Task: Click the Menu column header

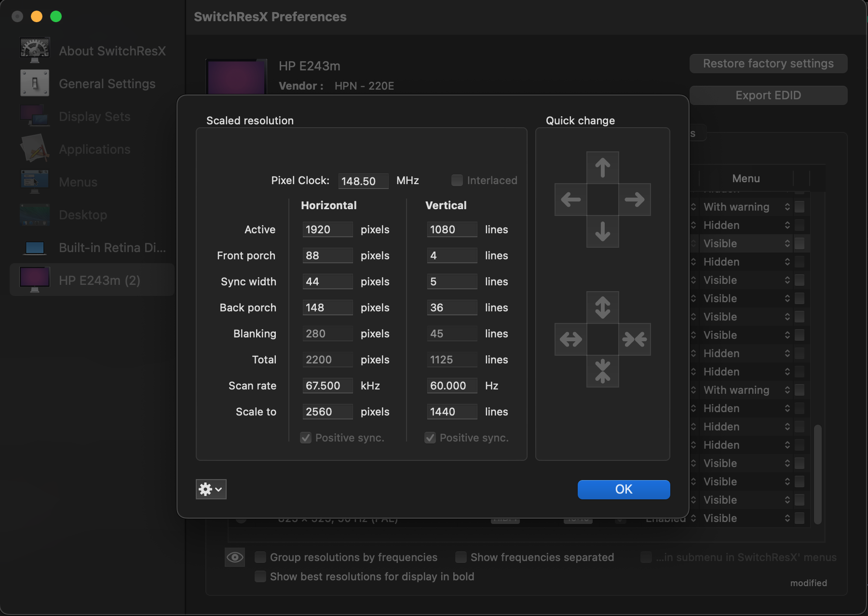Action: pos(746,178)
